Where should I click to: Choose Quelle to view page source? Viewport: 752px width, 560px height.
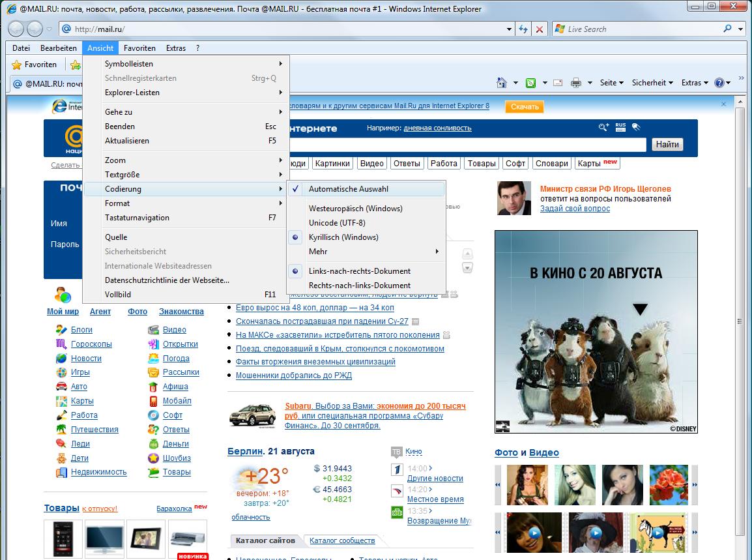(x=186, y=237)
